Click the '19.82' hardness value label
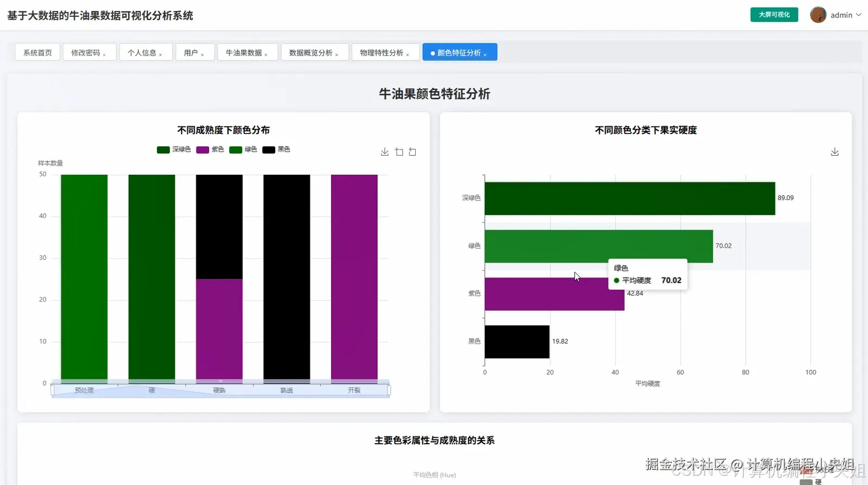 (x=560, y=341)
